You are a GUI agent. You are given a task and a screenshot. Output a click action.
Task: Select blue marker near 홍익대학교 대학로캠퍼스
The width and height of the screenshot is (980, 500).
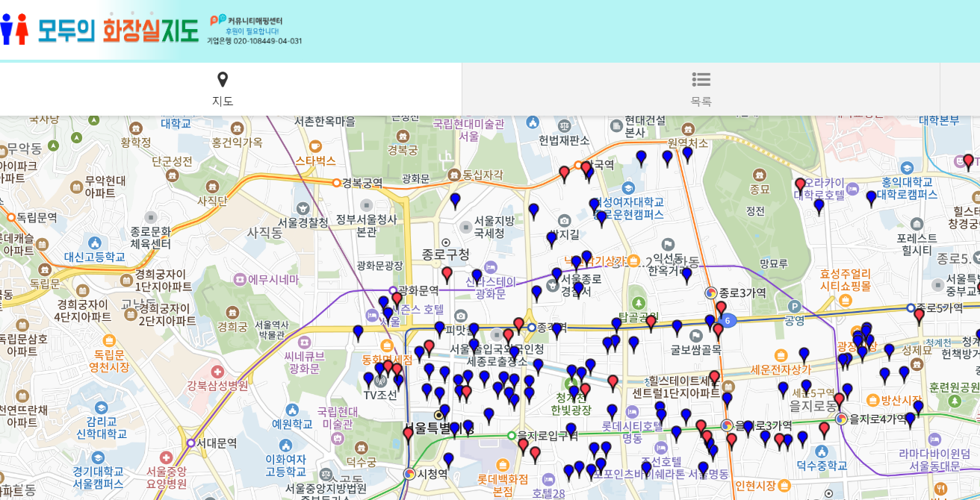click(x=871, y=198)
